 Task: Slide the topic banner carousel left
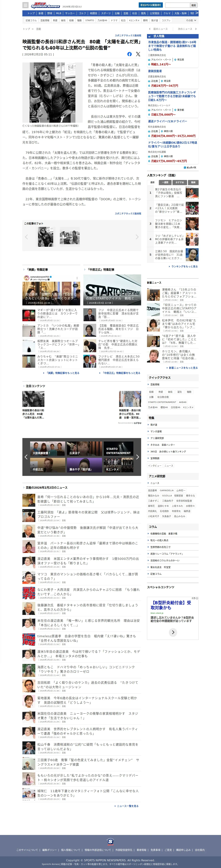point(26,457)
